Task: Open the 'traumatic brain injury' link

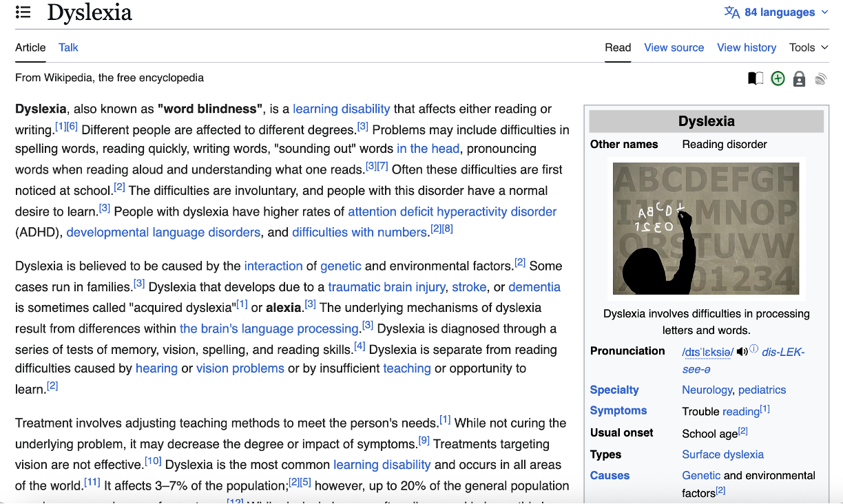Action: [386, 287]
